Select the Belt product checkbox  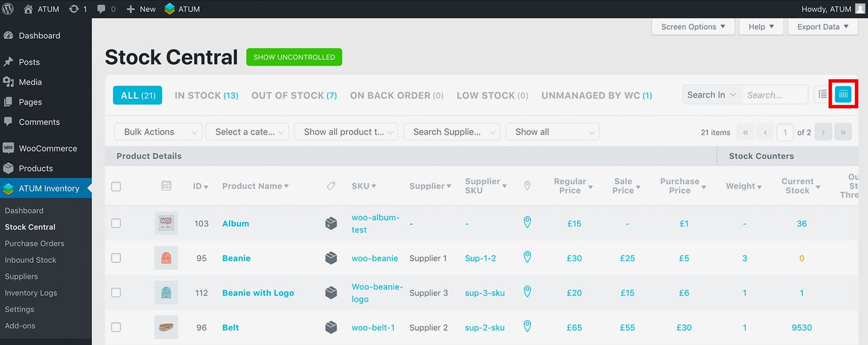(x=116, y=327)
